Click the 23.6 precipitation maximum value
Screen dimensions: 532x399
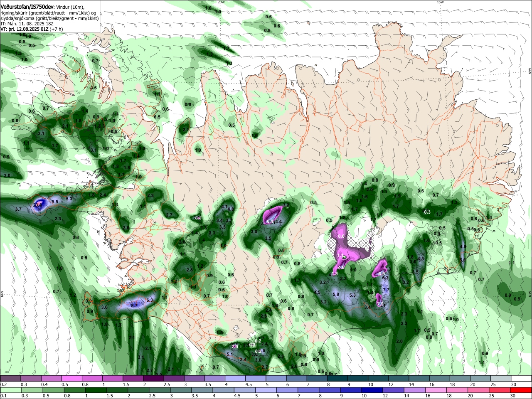coord(38,204)
